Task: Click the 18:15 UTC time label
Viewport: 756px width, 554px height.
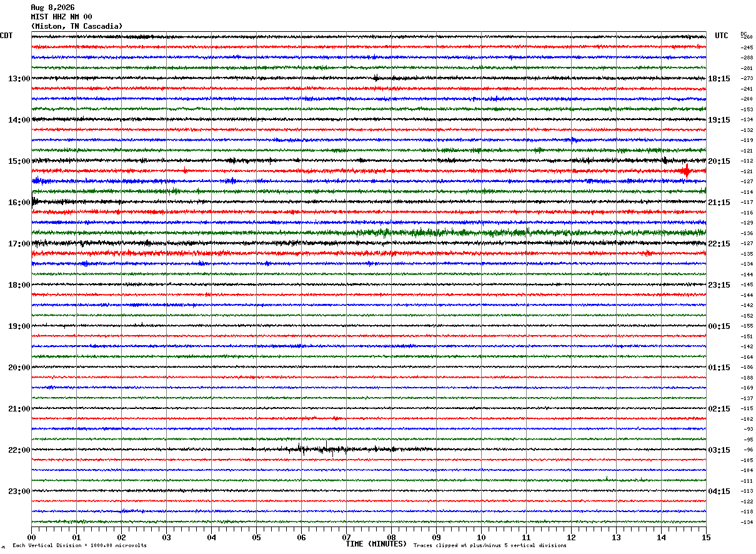Action: 719,78
